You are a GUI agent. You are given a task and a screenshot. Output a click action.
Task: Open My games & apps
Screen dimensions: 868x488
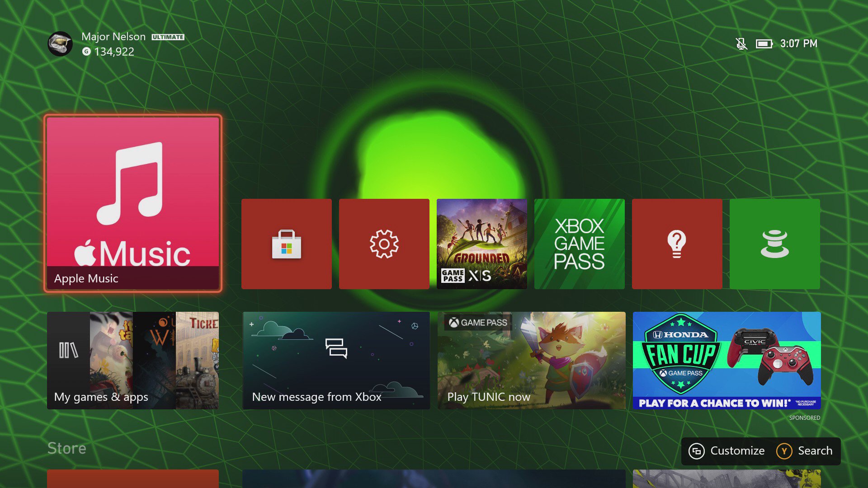click(x=133, y=361)
